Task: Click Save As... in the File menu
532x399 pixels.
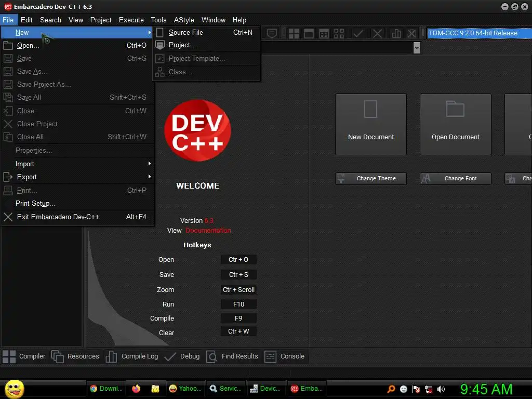Action: [x=76, y=71]
